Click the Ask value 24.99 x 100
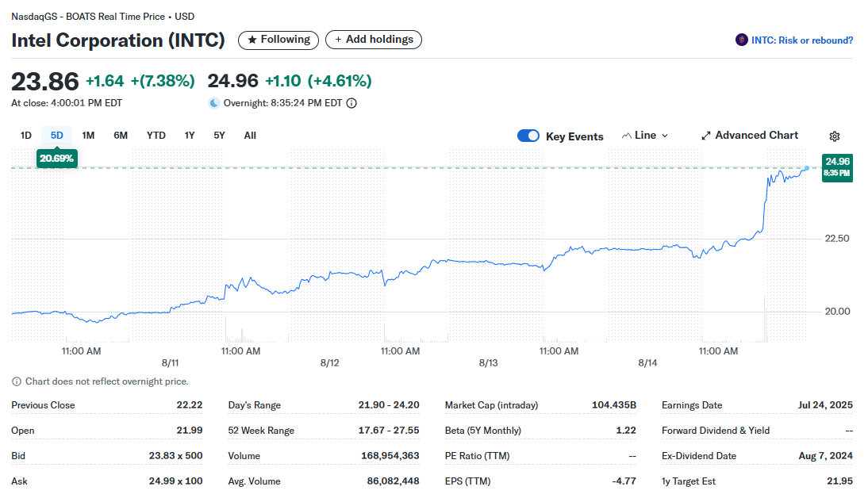Image resolution: width=868 pixels, height=502 pixels. click(x=175, y=481)
